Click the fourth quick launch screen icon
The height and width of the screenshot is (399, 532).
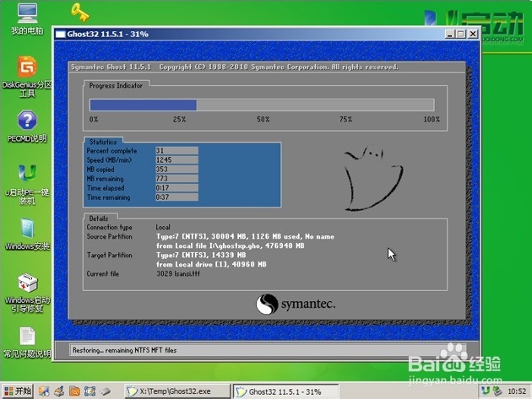[x=90, y=391]
